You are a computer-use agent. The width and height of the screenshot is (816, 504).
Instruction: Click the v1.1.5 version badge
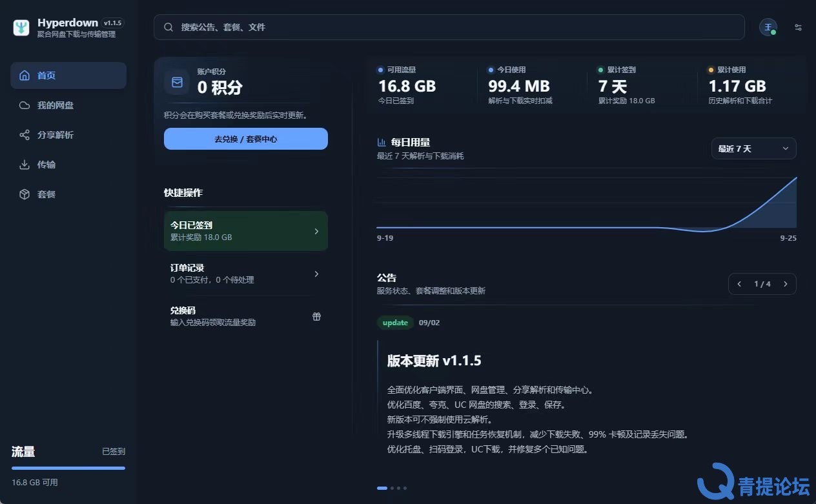pos(112,23)
